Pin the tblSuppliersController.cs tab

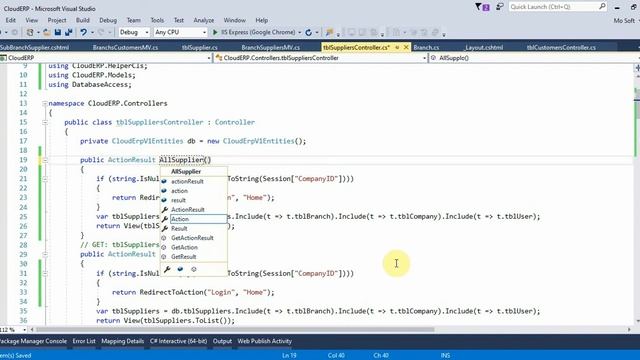[397, 47]
